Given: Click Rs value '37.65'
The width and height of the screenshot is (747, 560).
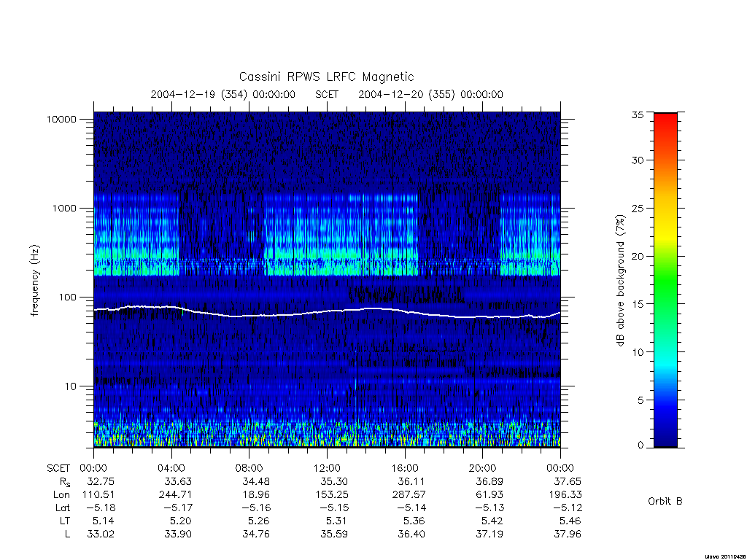Looking at the screenshot, I should [568, 481].
